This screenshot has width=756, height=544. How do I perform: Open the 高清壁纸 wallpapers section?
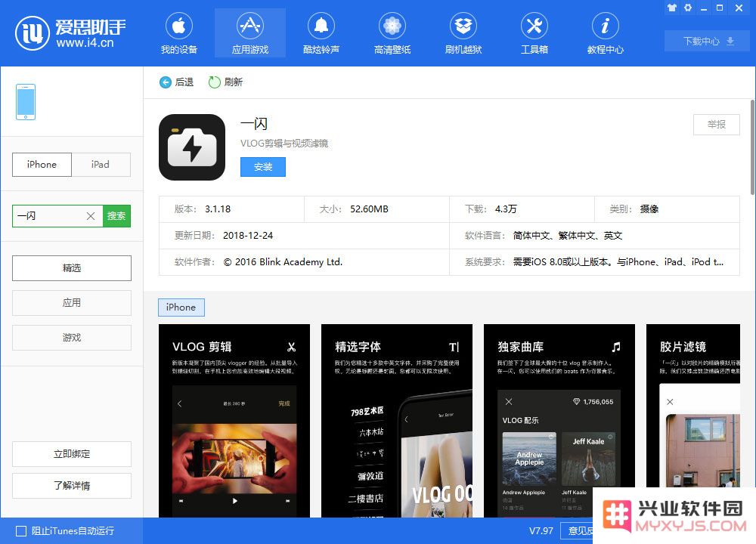[x=392, y=32]
